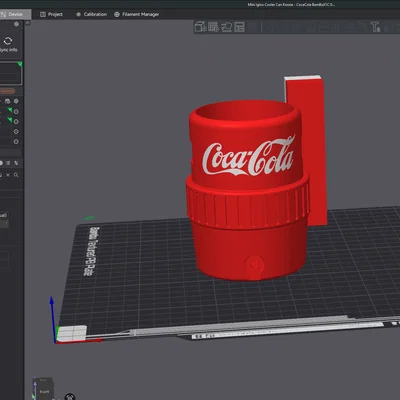Click the square list icon in process row
Viewport: 400px width, 400px height.
click(x=8, y=163)
